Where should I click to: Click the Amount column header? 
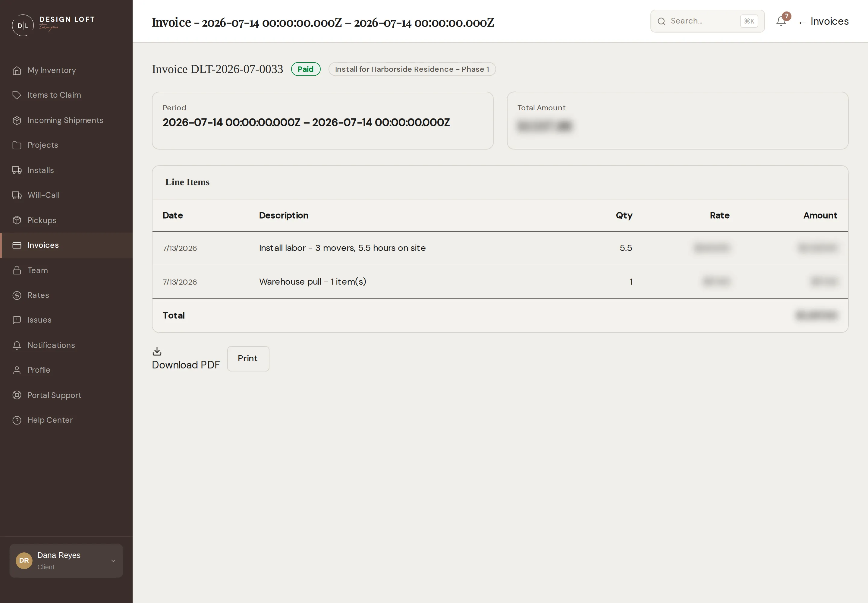point(820,215)
